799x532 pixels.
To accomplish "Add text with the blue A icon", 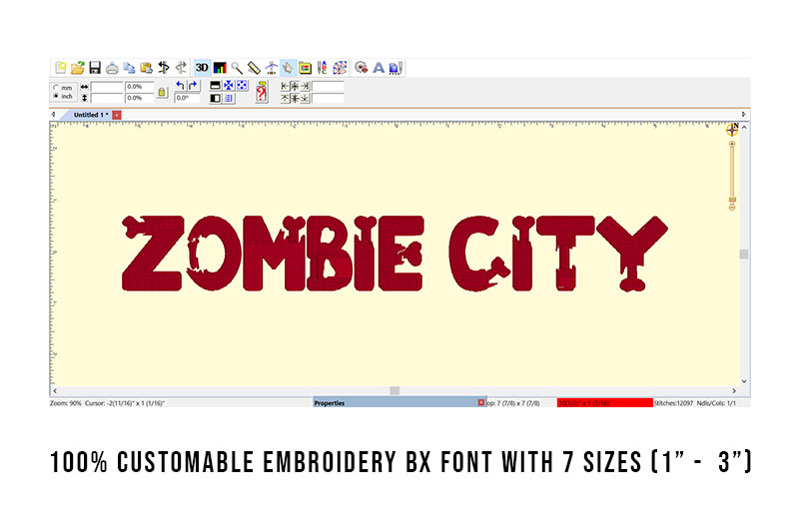I will (x=379, y=68).
